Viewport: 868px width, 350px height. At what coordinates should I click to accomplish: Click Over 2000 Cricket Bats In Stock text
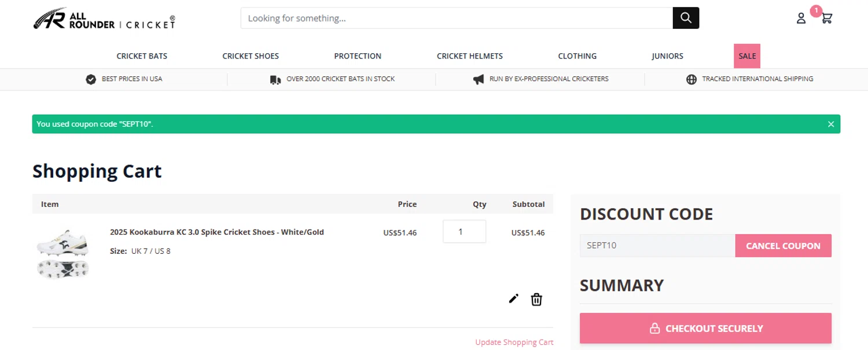[x=340, y=79]
